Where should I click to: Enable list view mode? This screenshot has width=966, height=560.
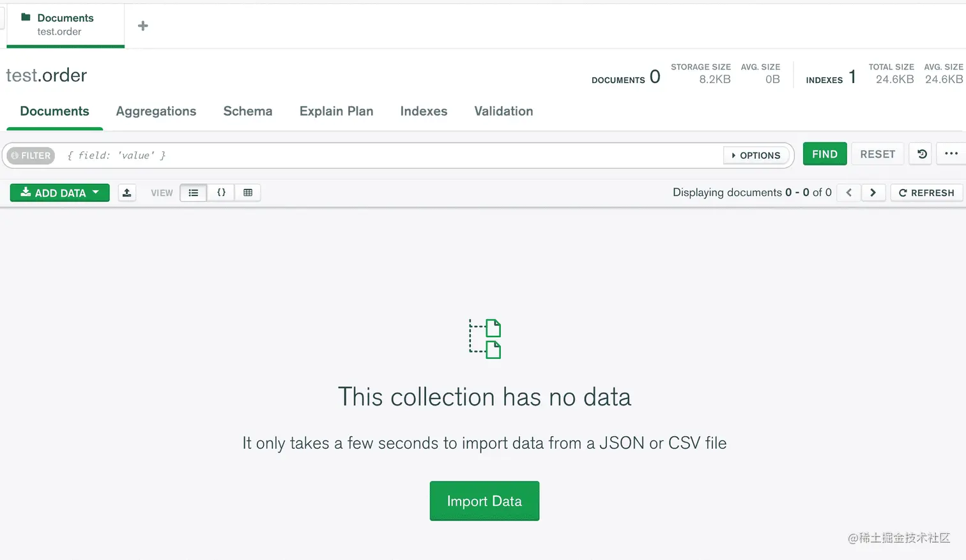[193, 192]
